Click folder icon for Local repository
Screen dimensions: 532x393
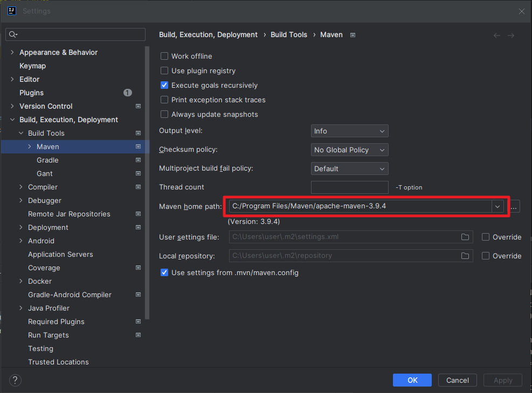point(465,256)
